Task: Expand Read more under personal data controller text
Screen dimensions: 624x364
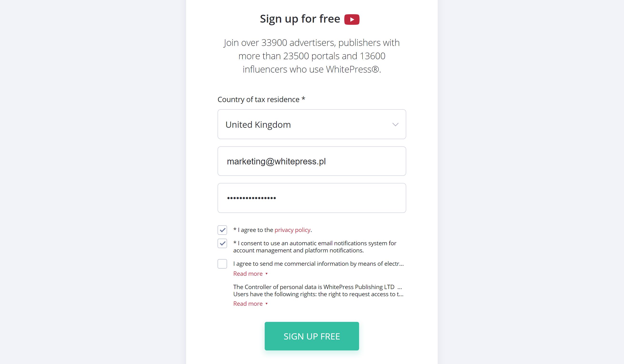Action: click(248, 304)
